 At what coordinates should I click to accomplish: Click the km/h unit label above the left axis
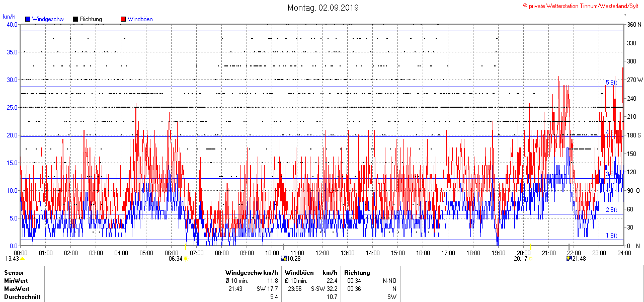[9, 17]
